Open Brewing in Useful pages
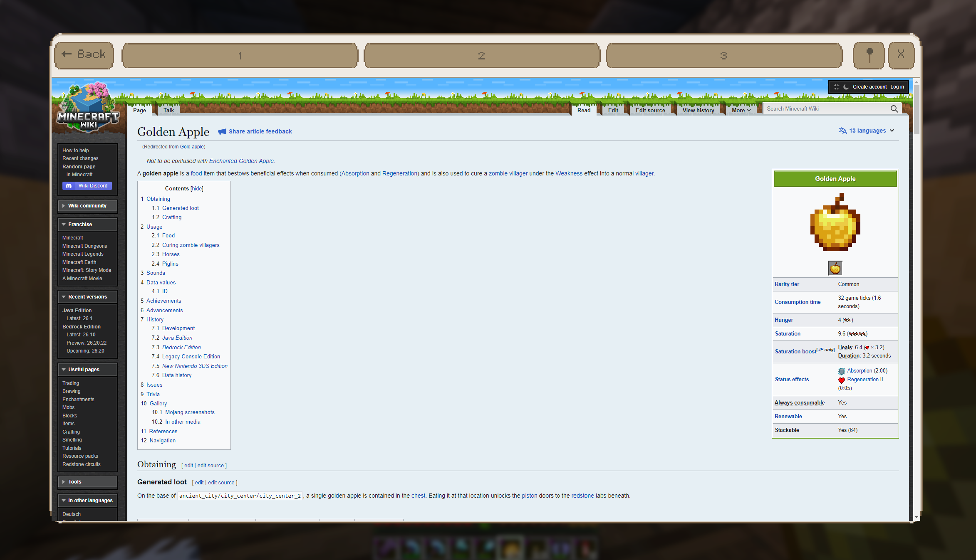The image size is (976, 560). click(71, 391)
